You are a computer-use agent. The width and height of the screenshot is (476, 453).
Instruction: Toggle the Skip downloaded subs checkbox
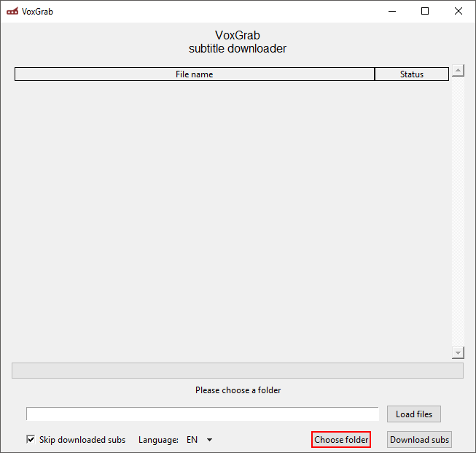[31, 439]
